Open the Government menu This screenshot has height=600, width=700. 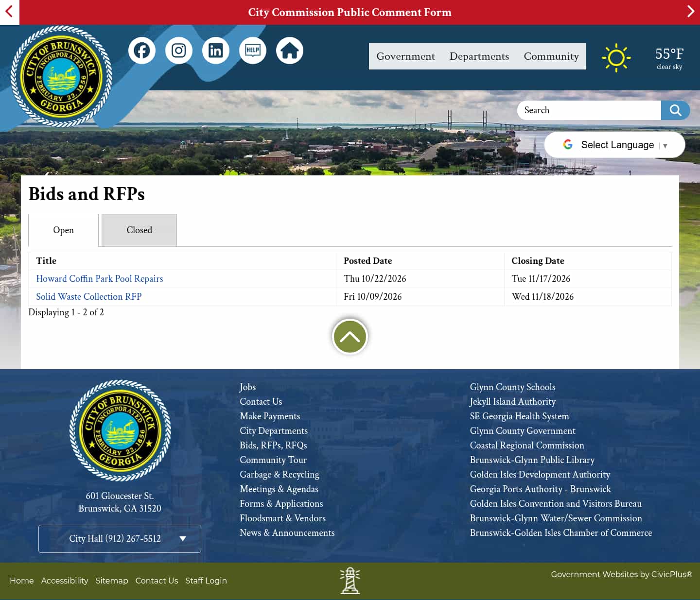(x=405, y=56)
